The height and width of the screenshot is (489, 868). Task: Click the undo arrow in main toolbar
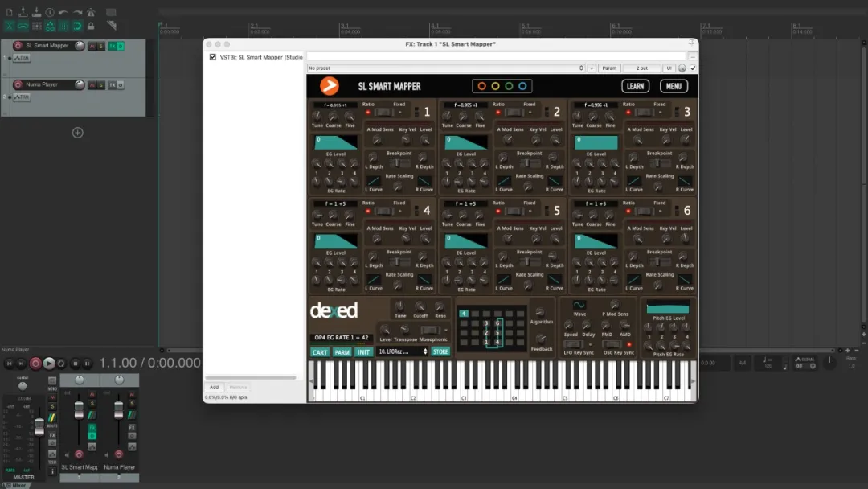coord(63,13)
